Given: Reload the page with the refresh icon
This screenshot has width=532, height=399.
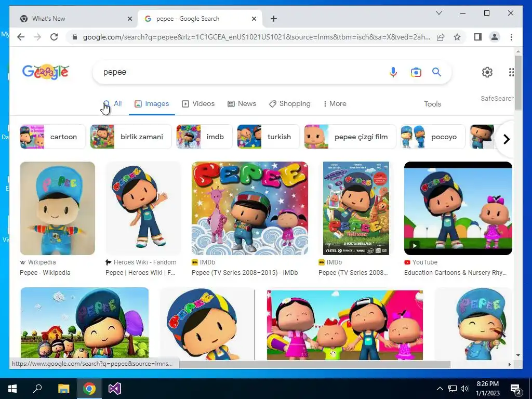Looking at the screenshot, I should tap(54, 37).
